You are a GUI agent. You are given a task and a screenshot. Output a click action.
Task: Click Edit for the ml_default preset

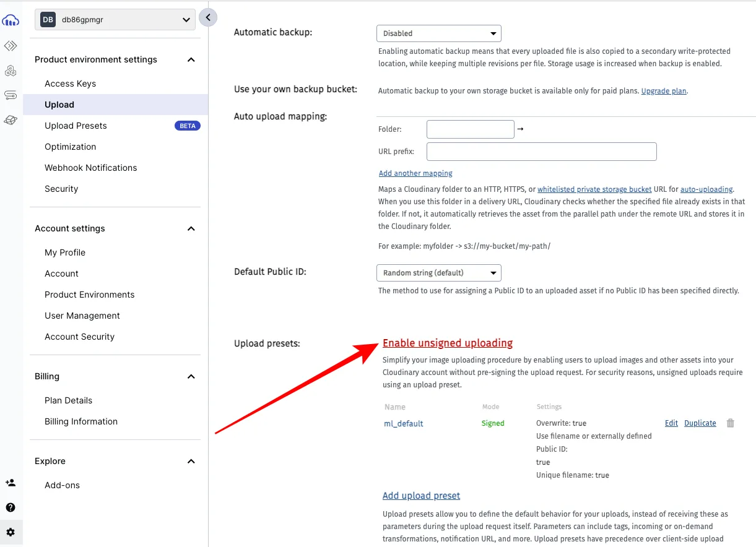[x=671, y=423]
